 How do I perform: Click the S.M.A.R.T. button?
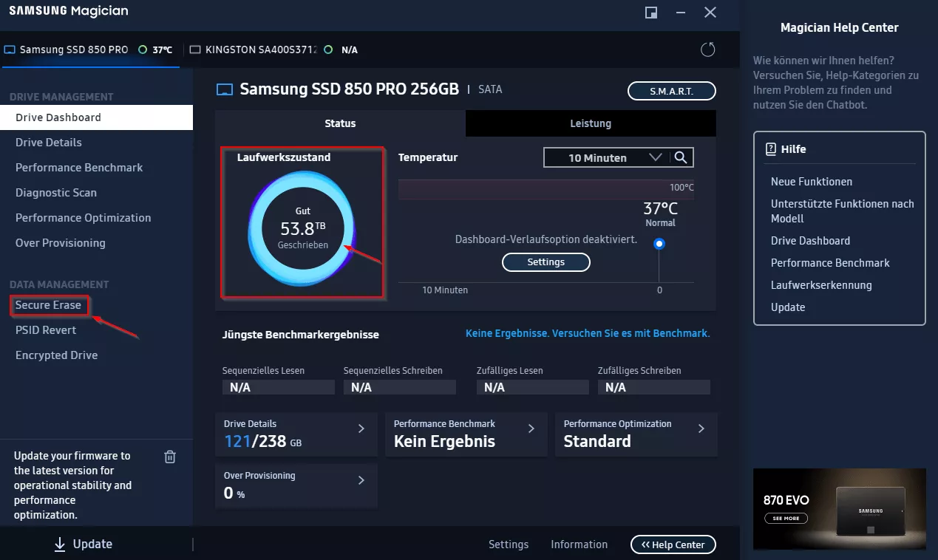point(672,91)
